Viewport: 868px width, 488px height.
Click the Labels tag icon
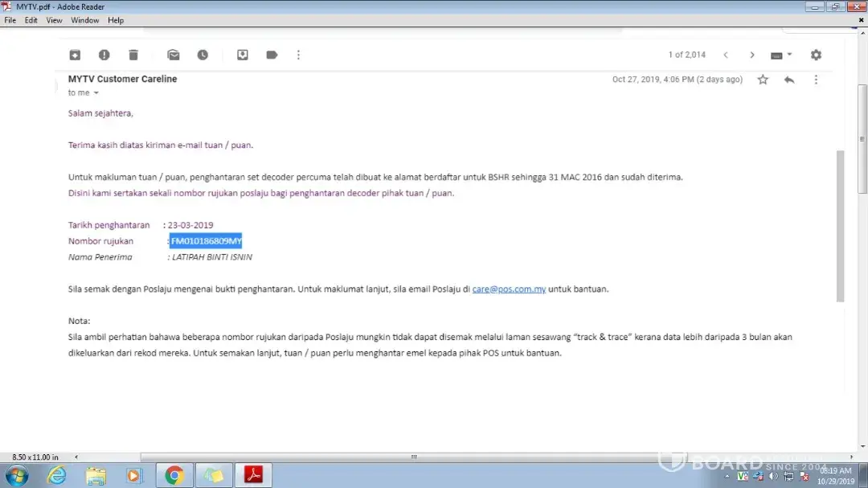pos(272,55)
